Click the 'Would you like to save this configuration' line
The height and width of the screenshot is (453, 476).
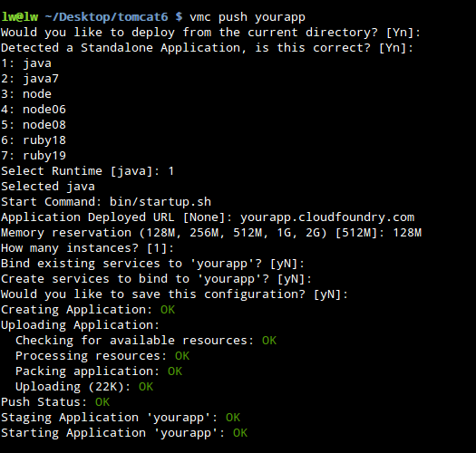[175, 294]
